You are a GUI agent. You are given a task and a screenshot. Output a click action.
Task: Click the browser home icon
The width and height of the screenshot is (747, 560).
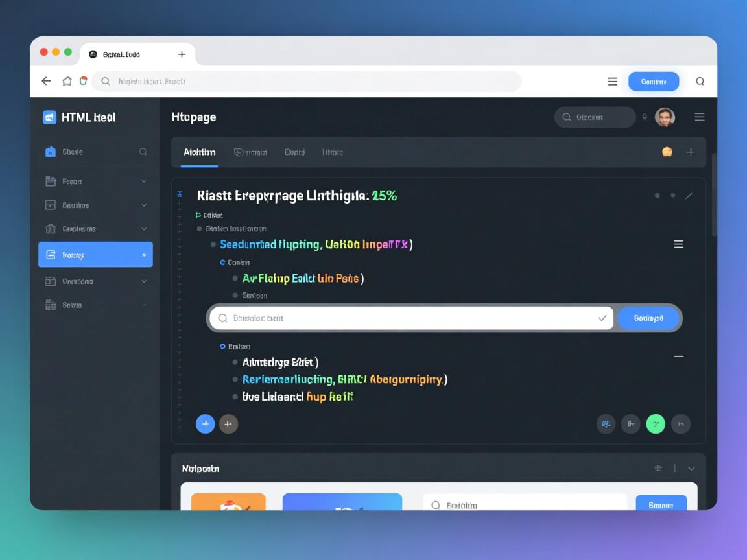tap(67, 81)
